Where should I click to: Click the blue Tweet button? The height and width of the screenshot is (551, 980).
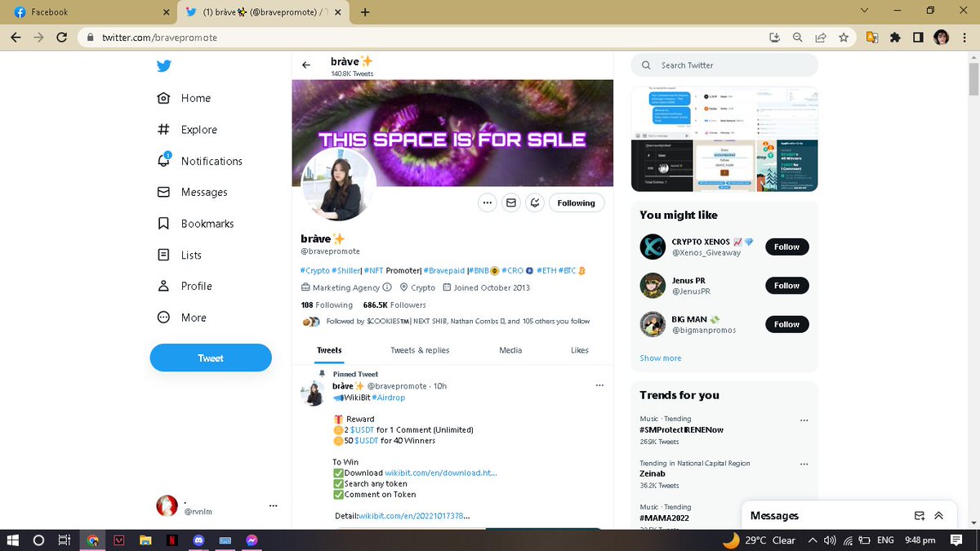pos(211,358)
